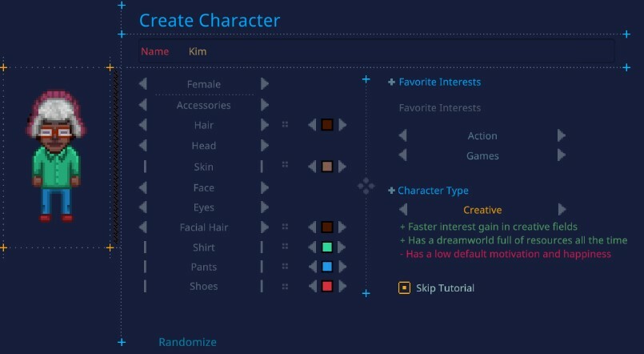This screenshot has width=644, height=354.
Task: Click the Randomize button
Action: (x=188, y=342)
